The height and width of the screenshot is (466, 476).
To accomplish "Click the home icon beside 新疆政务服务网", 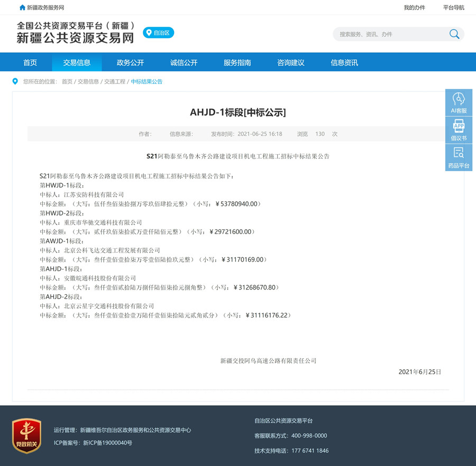I will [22, 7].
